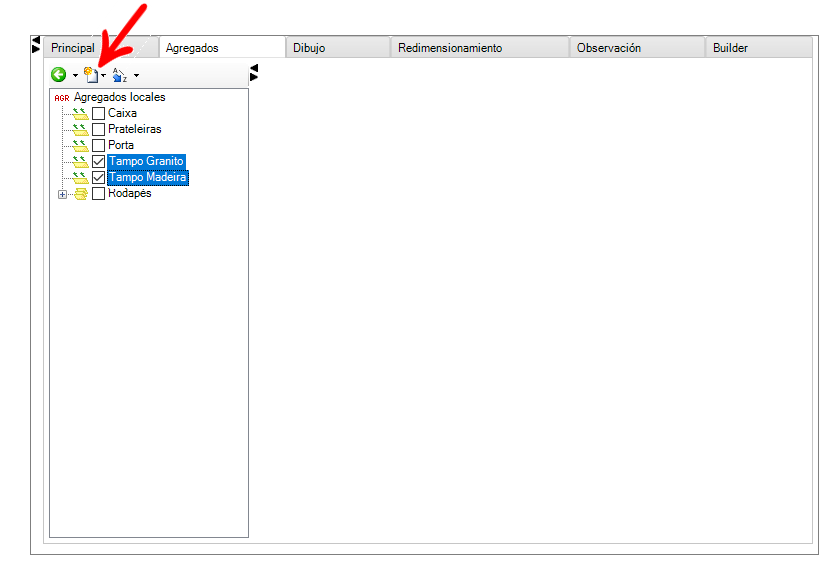Click the right arrow on the tree panel splitter
The image size is (837, 564).
[254, 77]
